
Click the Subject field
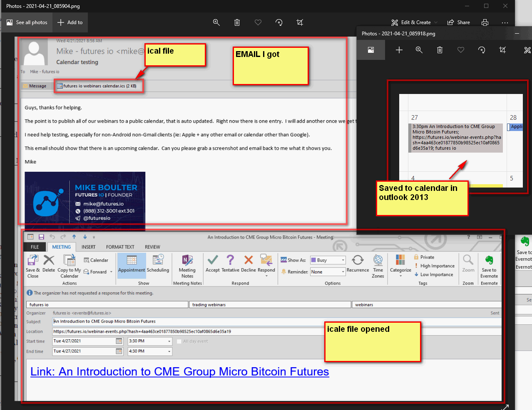(277, 321)
